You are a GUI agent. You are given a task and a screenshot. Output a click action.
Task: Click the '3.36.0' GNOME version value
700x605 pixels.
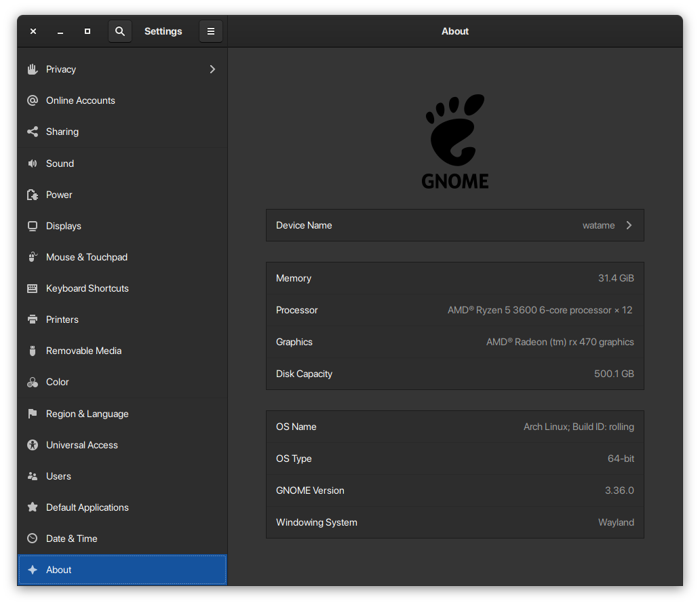click(x=619, y=490)
